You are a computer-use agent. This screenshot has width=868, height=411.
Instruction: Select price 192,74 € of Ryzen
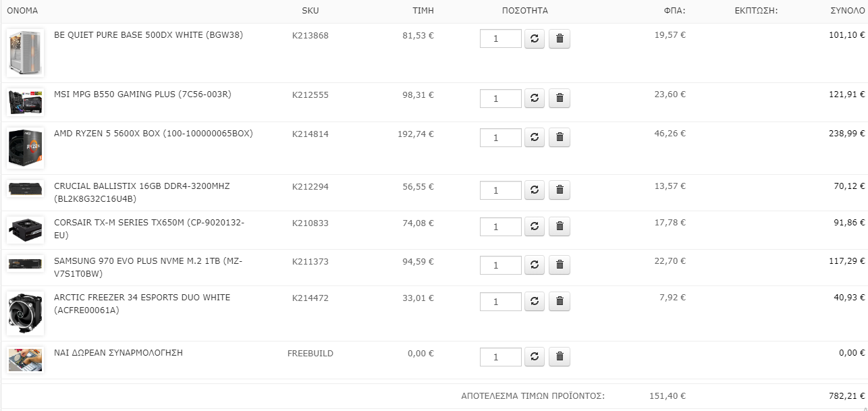(x=416, y=134)
